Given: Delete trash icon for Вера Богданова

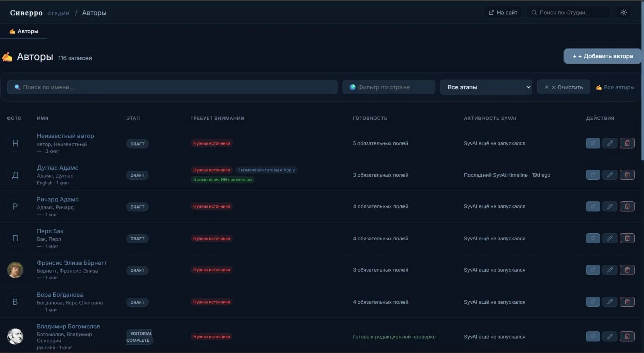Looking at the screenshot, I should 627,302.
